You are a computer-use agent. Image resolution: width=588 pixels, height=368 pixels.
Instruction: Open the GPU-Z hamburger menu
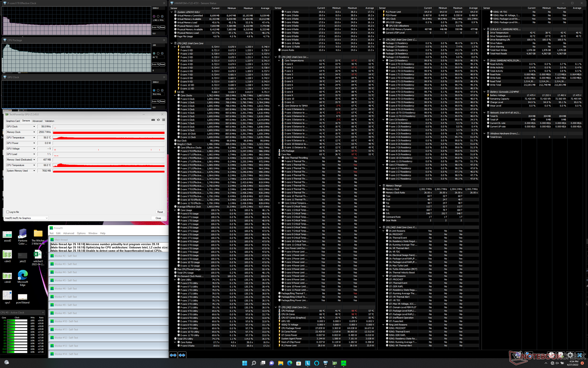click(x=164, y=120)
